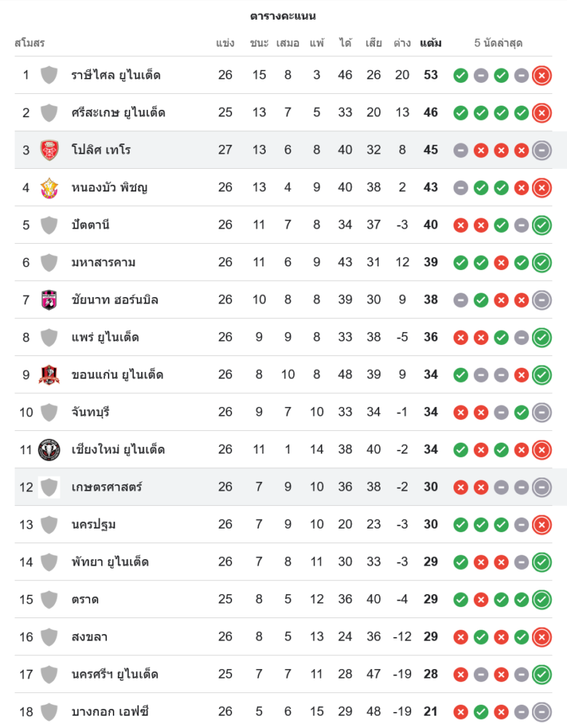This screenshot has width=567, height=728.
Task: Click the แข่ง matches played column header
Action: click(226, 43)
